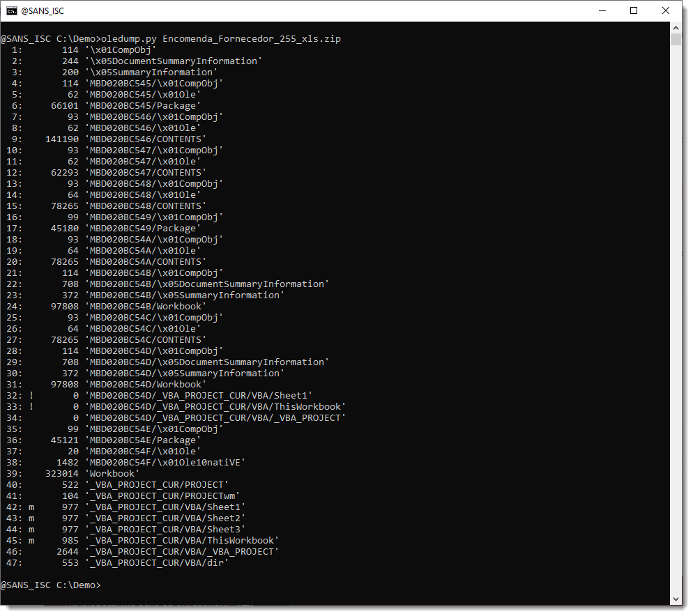Click the command prompt icon in title bar
This screenshot has width=693, height=616.
pyautogui.click(x=13, y=10)
